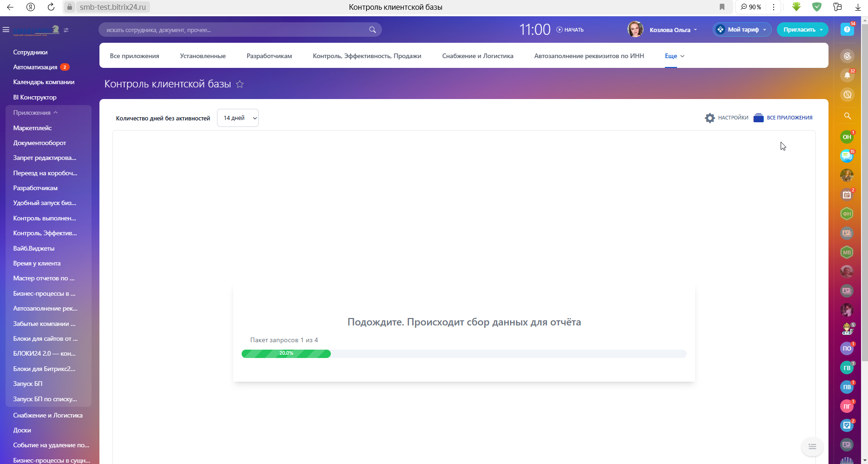Open chat with ПО avatar
The height and width of the screenshot is (464, 868).
tap(847, 348)
